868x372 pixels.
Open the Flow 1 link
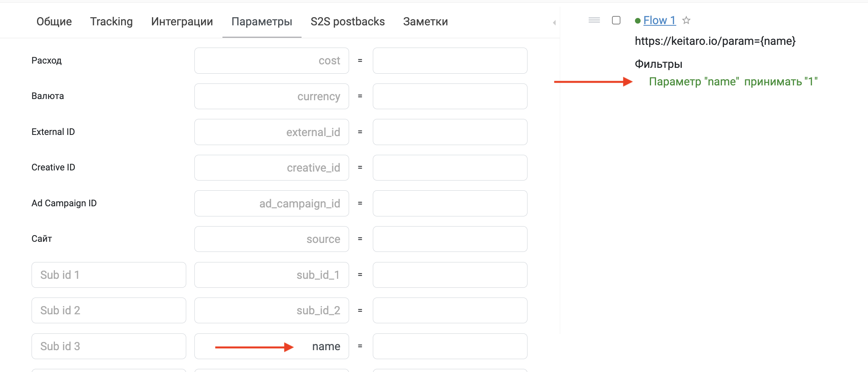point(659,20)
